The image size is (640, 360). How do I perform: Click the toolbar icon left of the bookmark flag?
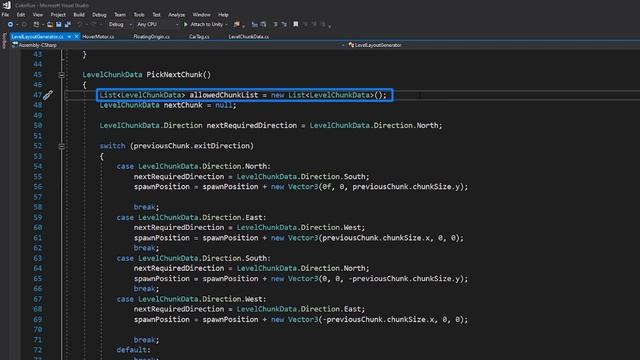tap(284, 24)
